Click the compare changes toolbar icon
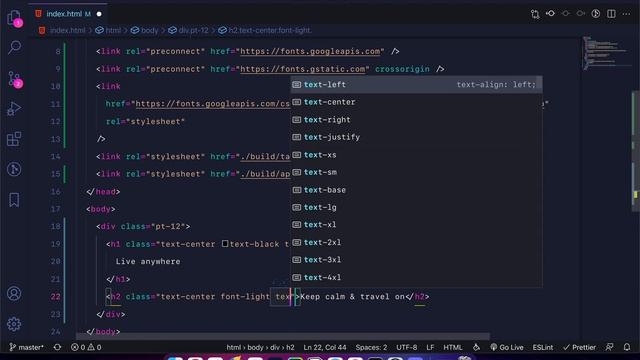 [x=535, y=14]
